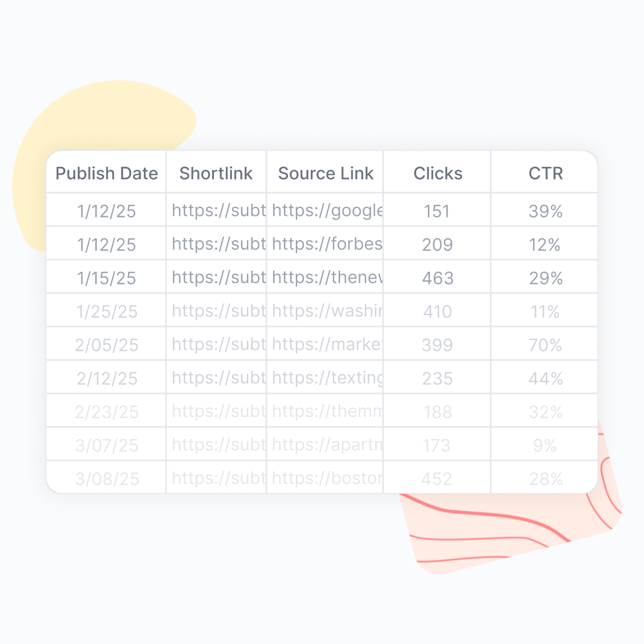Click the Clicks column header

click(438, 173)
